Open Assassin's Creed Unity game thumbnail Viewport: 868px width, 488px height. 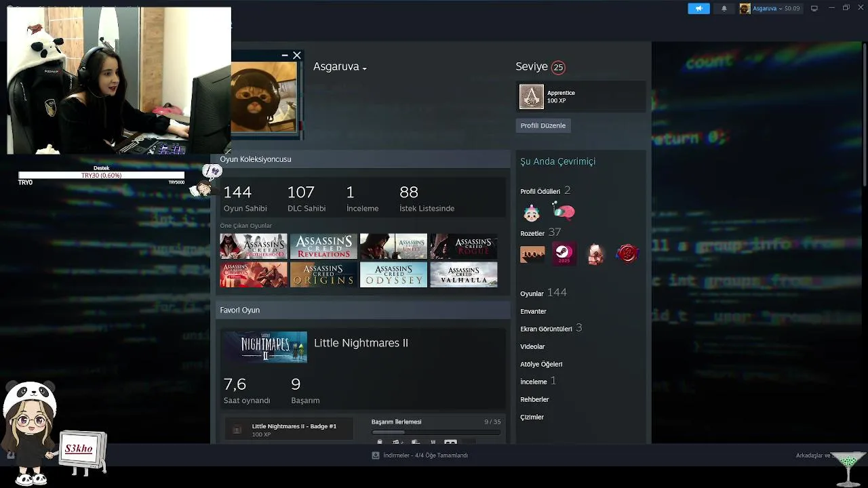point(393,246)
